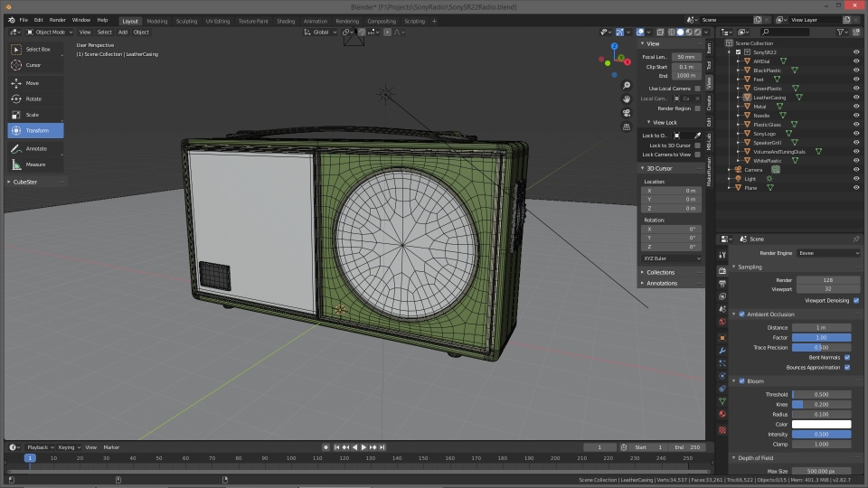The height and width of the screenshot is (488, 868).
Task: Select the Scale tool
Action: (33, 115)
